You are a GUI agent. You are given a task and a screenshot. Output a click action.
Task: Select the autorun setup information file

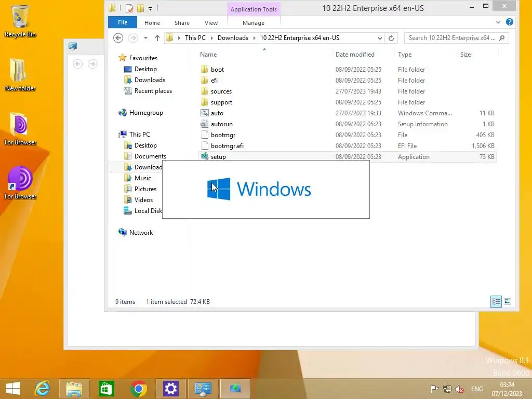click(x=221, y=124)
